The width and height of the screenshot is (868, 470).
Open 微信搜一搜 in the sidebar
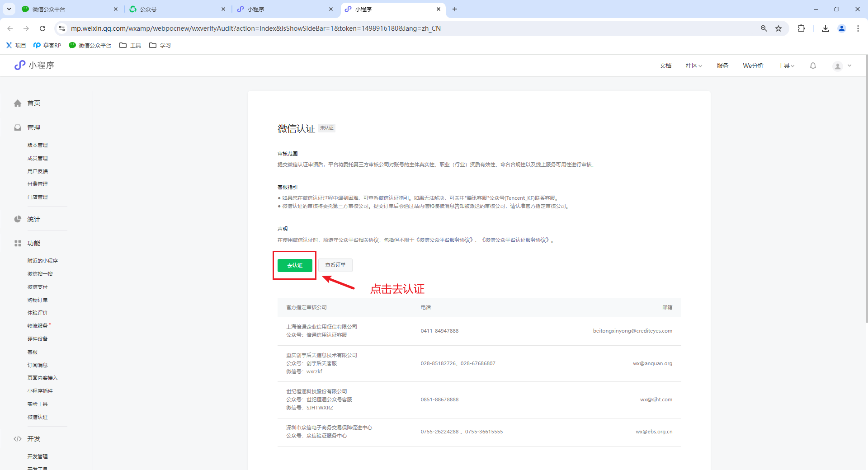[x=40, y=274]
